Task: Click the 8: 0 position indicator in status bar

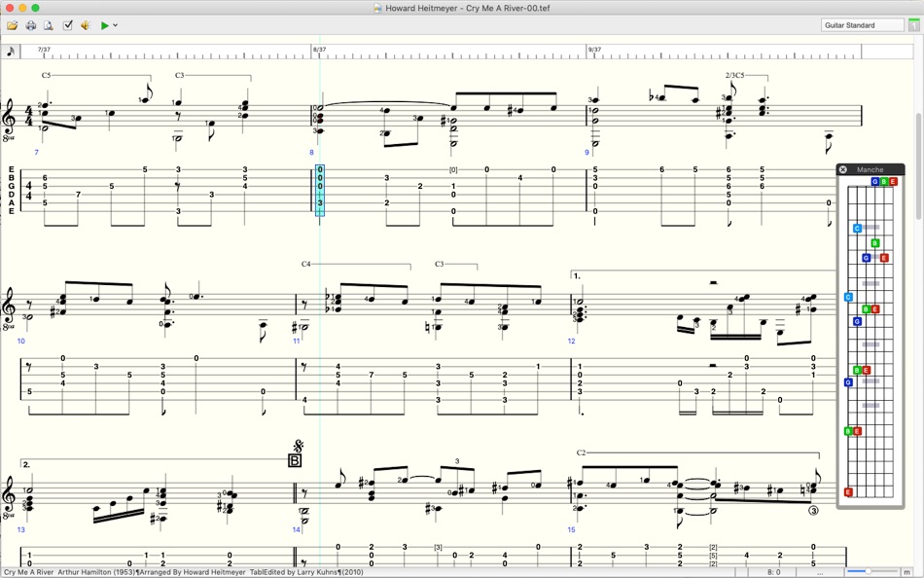Action: [x=773, y=572]
